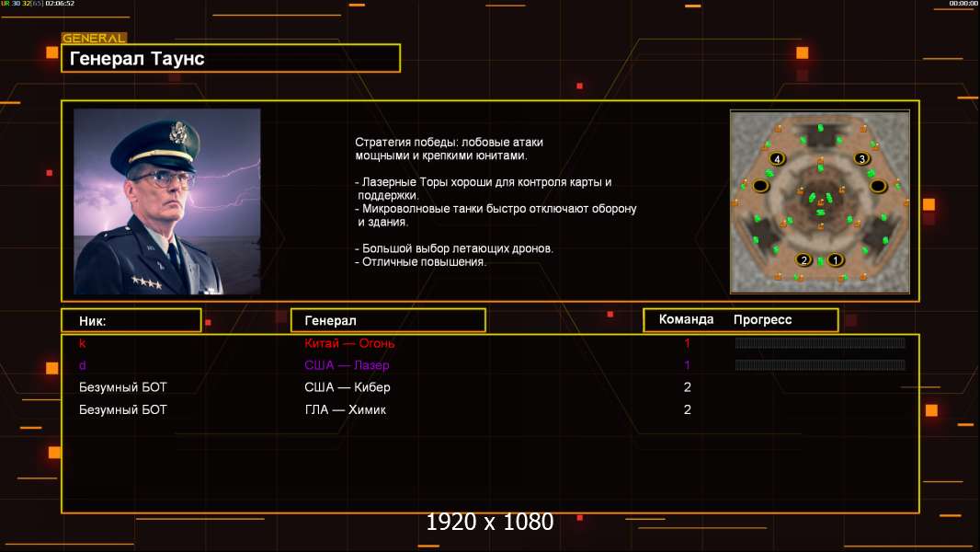
Task: Select the Генерал column header
Action: (388, 321)
